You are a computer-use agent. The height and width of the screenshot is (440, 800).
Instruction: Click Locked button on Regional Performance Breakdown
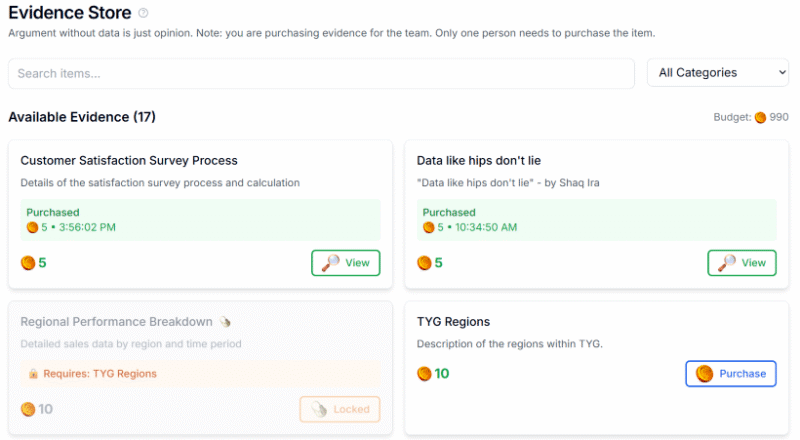point(340,409)
